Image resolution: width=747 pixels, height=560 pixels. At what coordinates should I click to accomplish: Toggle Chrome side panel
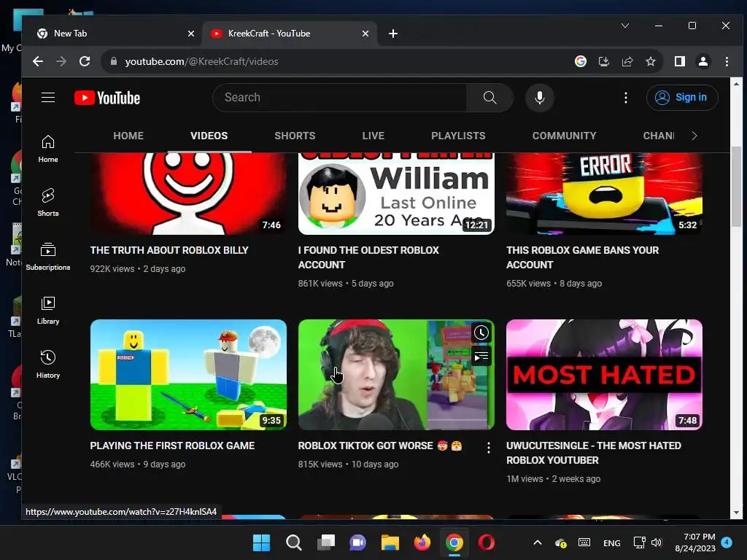[x=680, y=61]
